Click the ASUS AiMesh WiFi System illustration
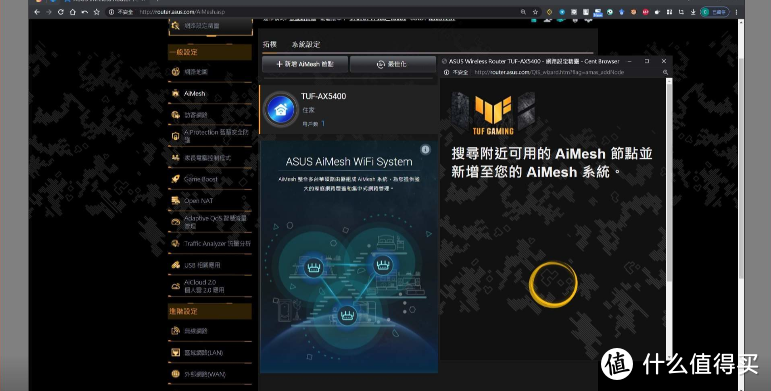Screen dimensions: 771x391 (349, 257)
